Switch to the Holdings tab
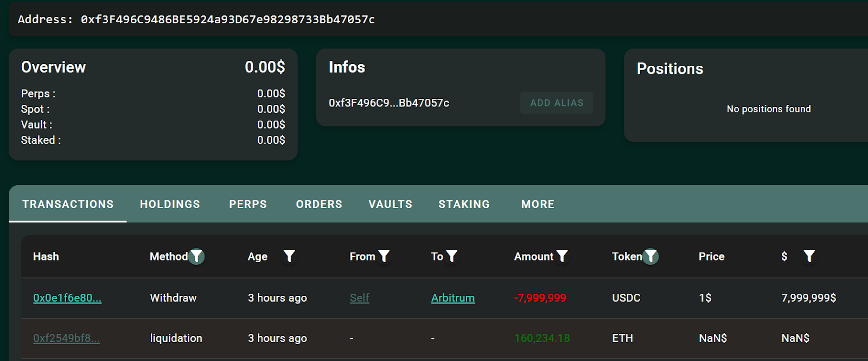868x361 pixels. [x=170, y=204]
